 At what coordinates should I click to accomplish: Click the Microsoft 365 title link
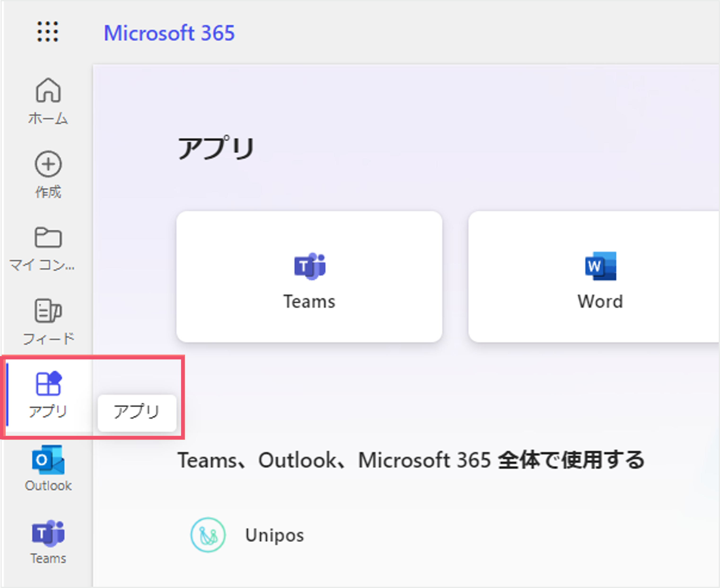tap(169, 33)
